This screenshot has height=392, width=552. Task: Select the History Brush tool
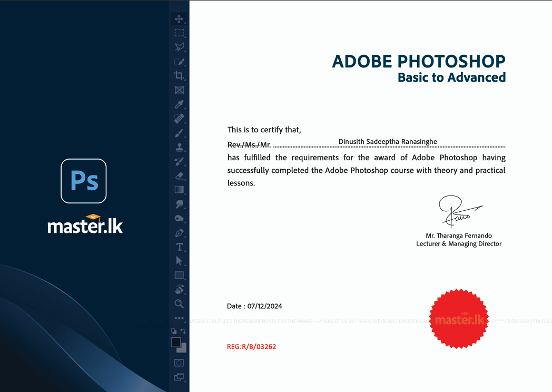[179, 161]
